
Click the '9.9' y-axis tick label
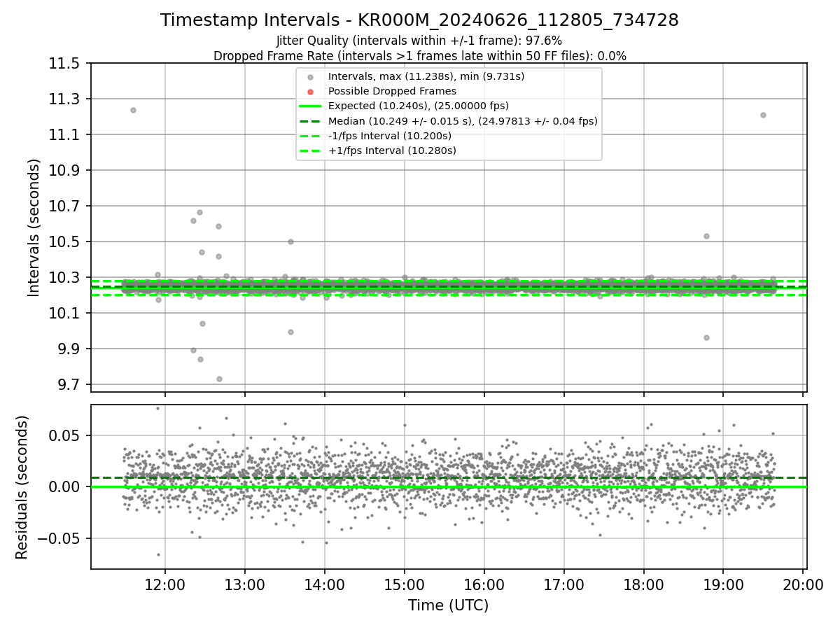pos(70,349)
